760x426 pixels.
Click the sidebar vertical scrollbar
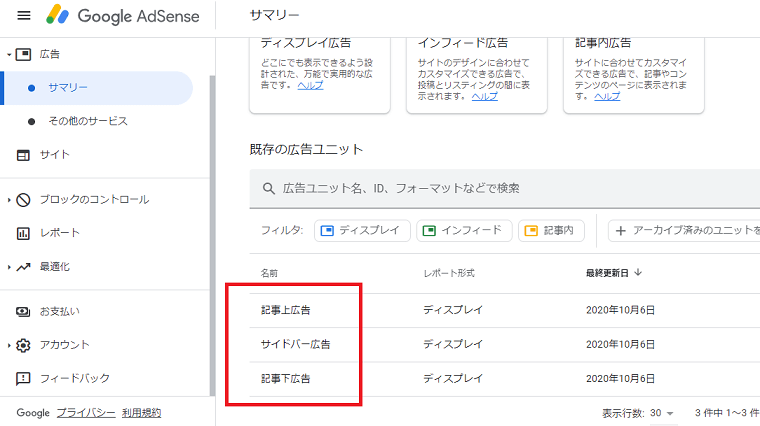point(212,236)
